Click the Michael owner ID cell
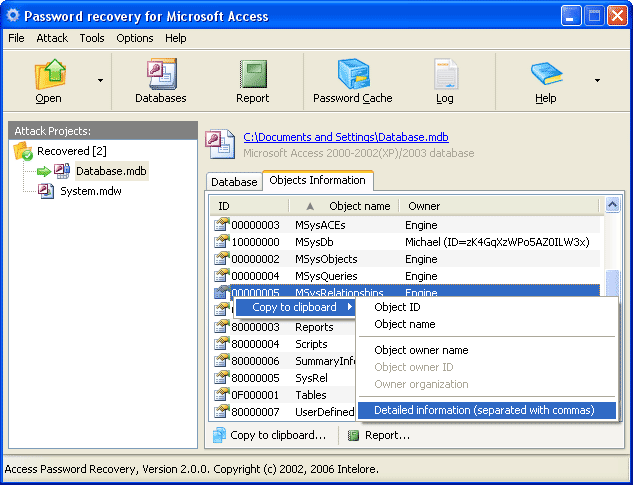This screenshot has width=633, height=485. (497, 242)
